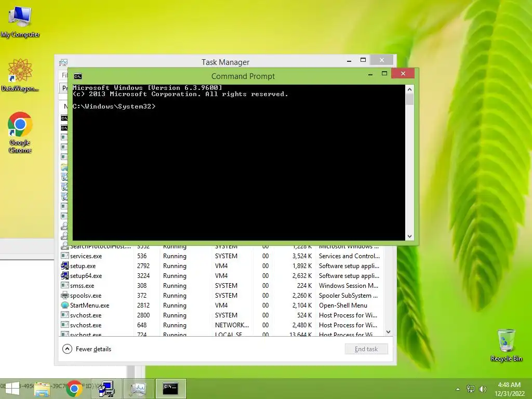Collapse Task Manager with Fewer details
This screenshot has width=532, height=399.
pos(87,349)
